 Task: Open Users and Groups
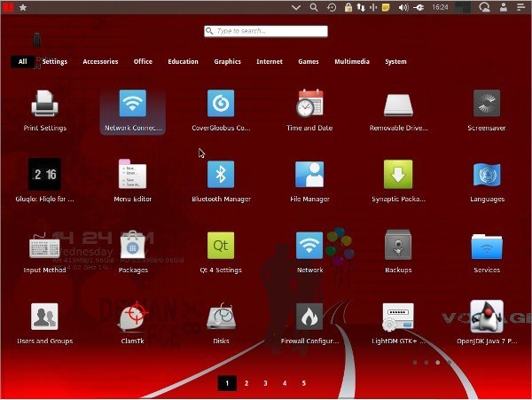click(44, 317)
